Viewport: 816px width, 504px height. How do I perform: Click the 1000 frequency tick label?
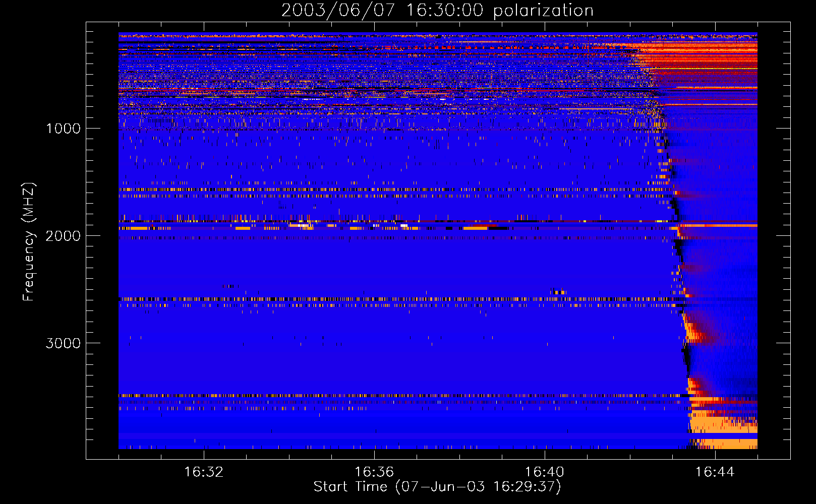(63, 129)
